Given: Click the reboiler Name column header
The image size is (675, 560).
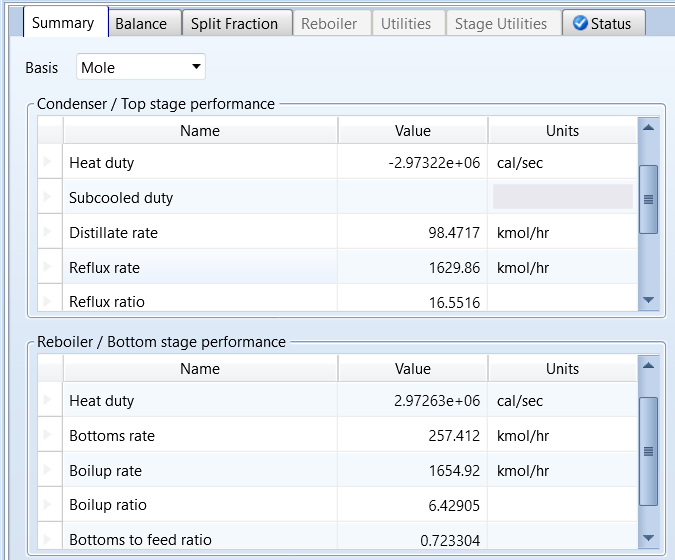Looking at the screenshot, I should (x=200, y=369).
